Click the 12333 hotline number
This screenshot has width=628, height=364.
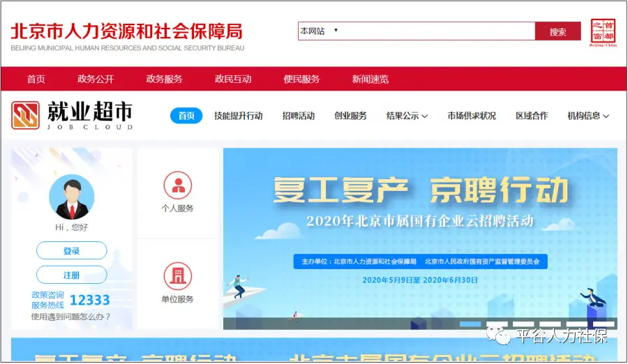point(90,300)
